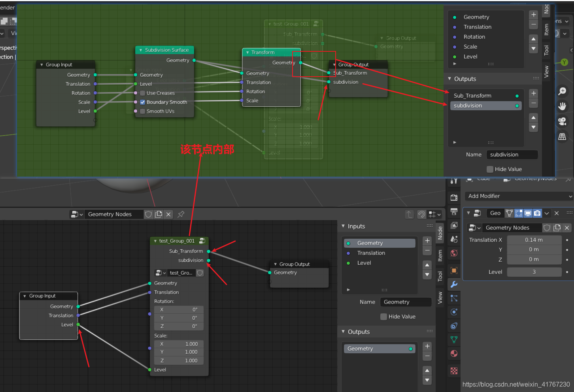Open the Object properties orange square icon
The width and height of the screenshot is (574, 392).
click(454, 270)
